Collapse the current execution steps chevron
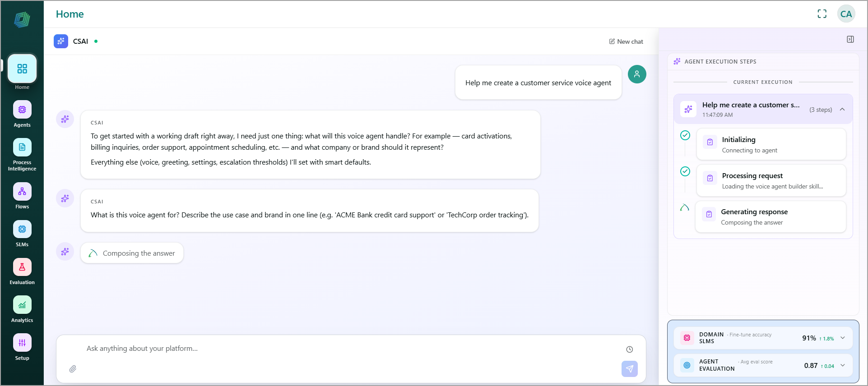 pyautogui.click(x=842, y=110)
